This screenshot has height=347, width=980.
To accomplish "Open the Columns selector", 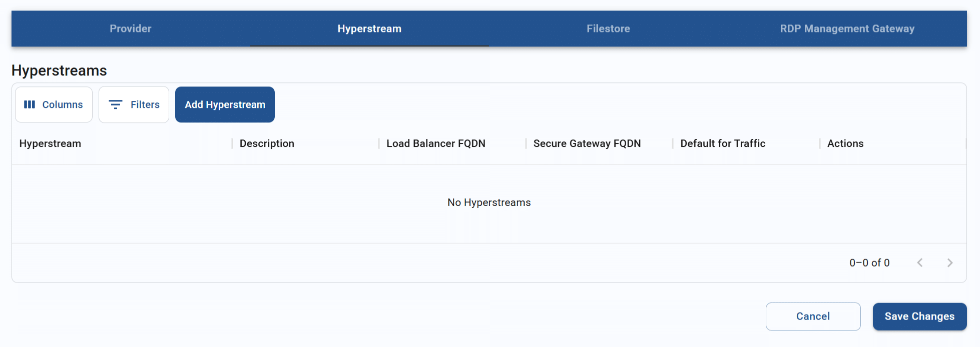I will (x=54, y=104).
